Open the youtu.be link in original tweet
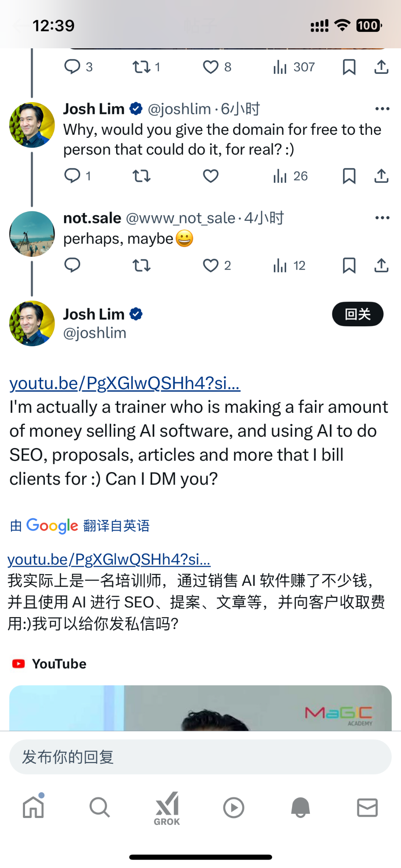Screen dimensions: 401x868 click(125, 383)
